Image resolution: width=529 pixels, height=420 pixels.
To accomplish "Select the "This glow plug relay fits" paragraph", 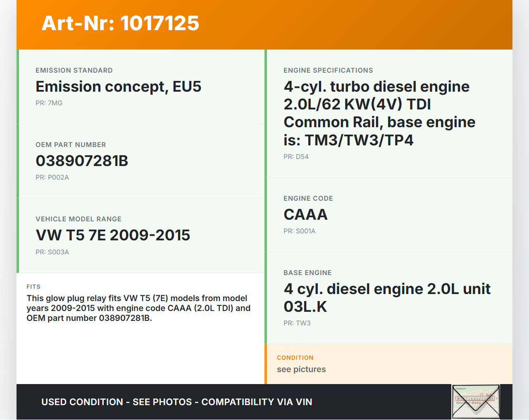I will 138,308.
